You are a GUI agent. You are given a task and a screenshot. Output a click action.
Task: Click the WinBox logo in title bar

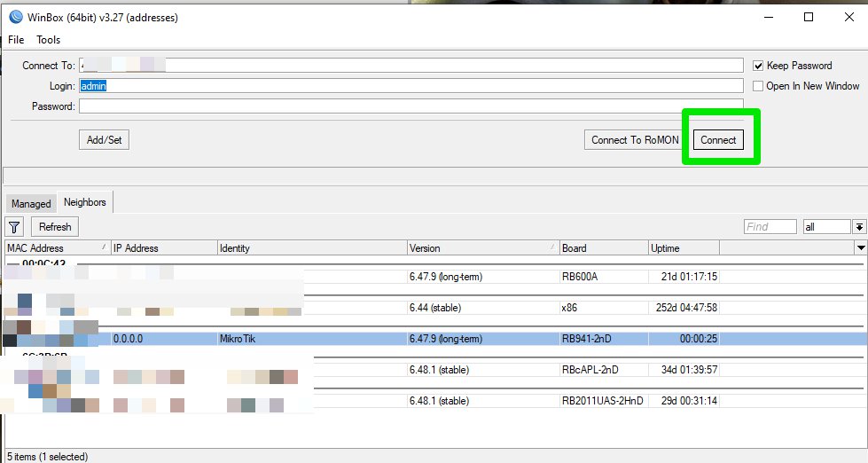pyautogui.click(x=15, y=17)
